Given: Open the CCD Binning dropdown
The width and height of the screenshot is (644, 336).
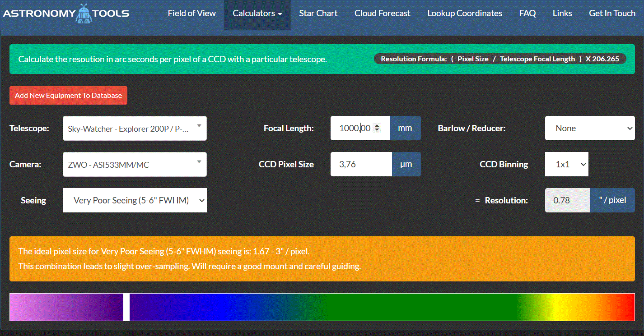Looking at the screenshot, I should pyautogui.click(x=566, y=164).
